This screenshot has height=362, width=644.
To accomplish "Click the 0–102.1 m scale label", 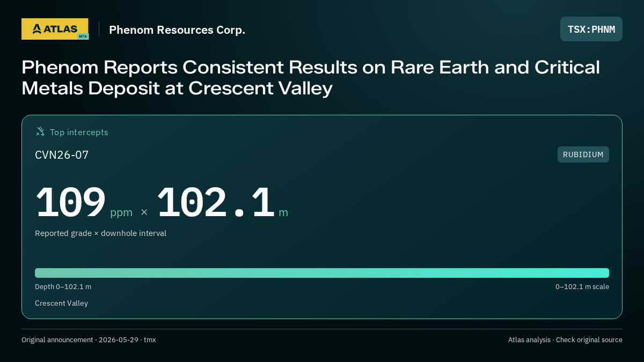I will coord(582,287).
